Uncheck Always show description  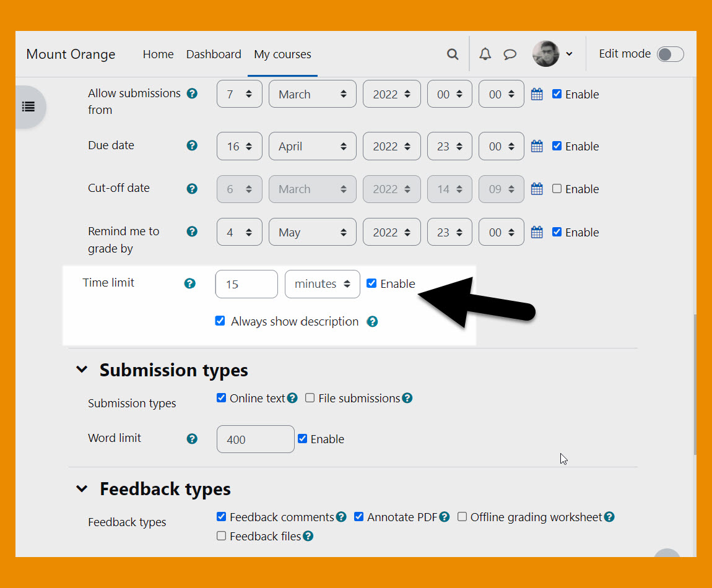[220, 321]
